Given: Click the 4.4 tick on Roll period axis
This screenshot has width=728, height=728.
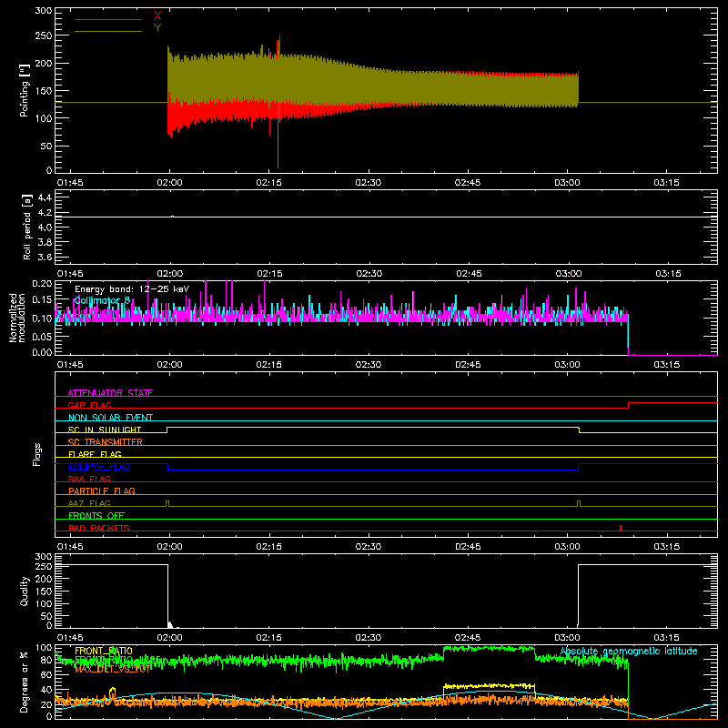Looking at the screenshot, I should point(45,197).
